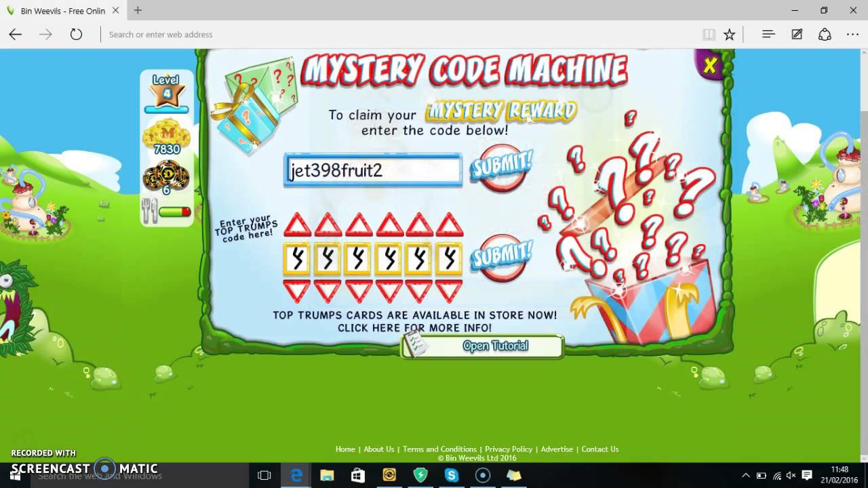This screenshot has width=868, height=488.
Task: Refresh the page
Action: click(x=76, y=35)
